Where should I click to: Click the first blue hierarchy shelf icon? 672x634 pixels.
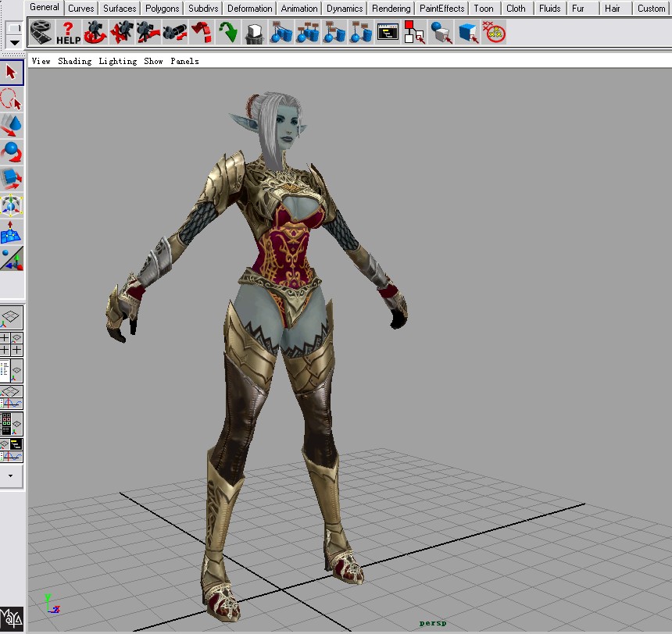[x=281, y=33]
